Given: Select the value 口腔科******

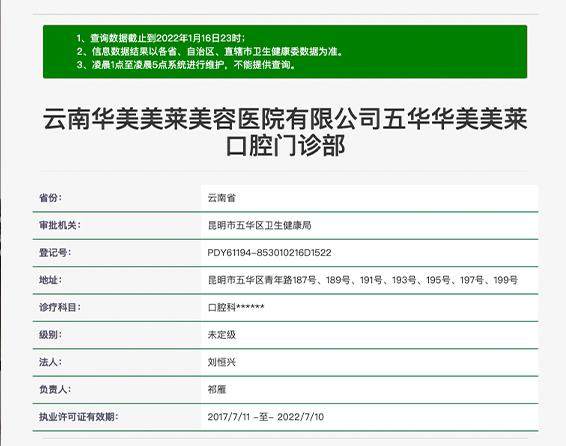Looking at the screenshot, I should 236,307.
